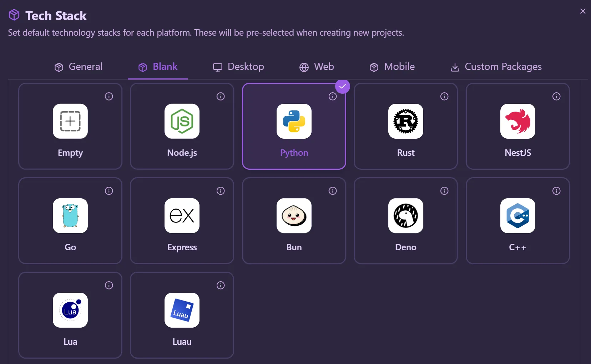Image resolution: width=591 pixels, height=364 pixels.
Task: View info for the Python card
Action: [333, 96]
